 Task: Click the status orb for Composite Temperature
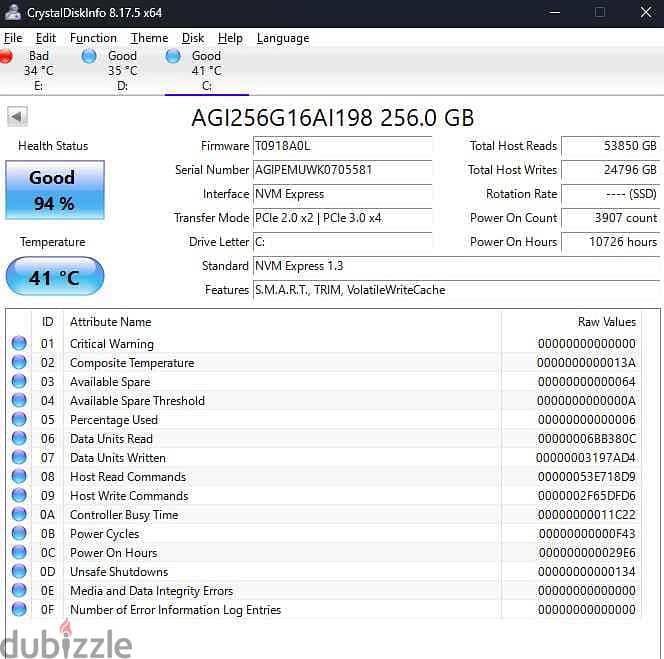[19, 362]
